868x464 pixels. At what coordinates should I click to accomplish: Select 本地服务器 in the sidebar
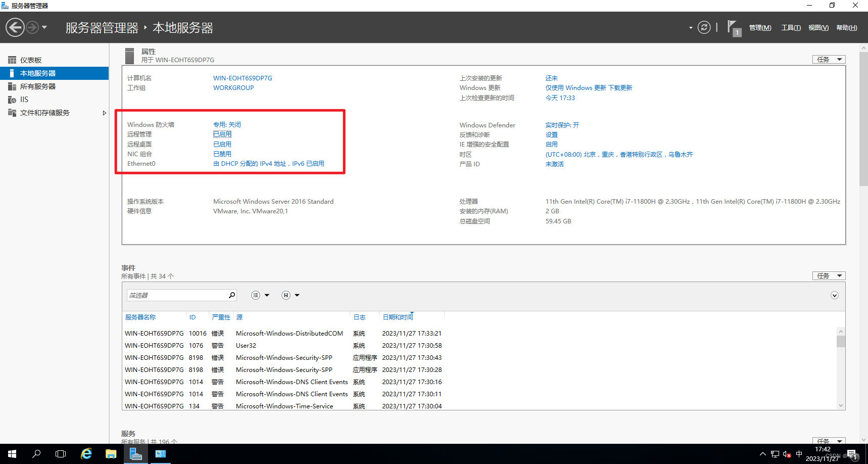[x=54, y=73]
